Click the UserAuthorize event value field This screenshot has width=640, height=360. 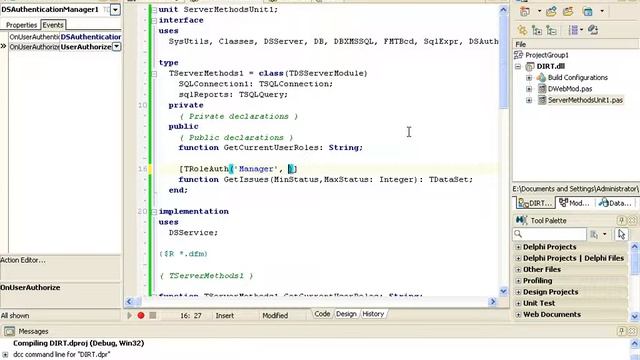coord(86,47)
